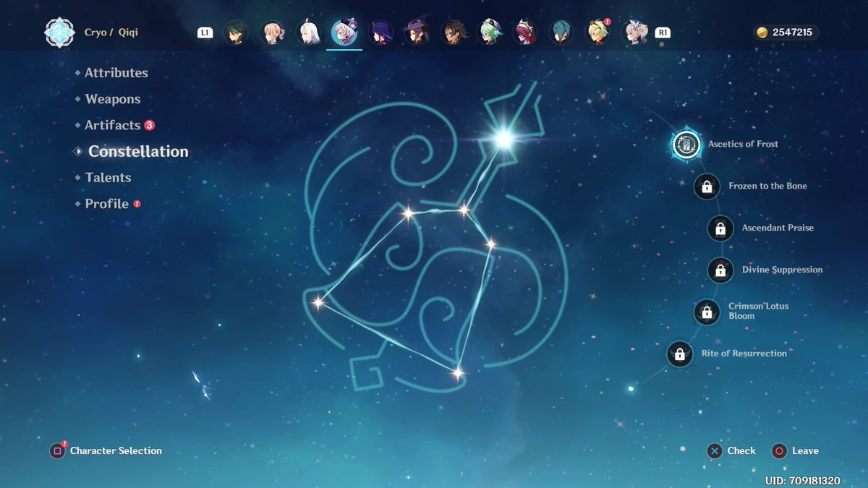Select the dark green-haired character portrait
868x488 pixels.
click(236, 33)
